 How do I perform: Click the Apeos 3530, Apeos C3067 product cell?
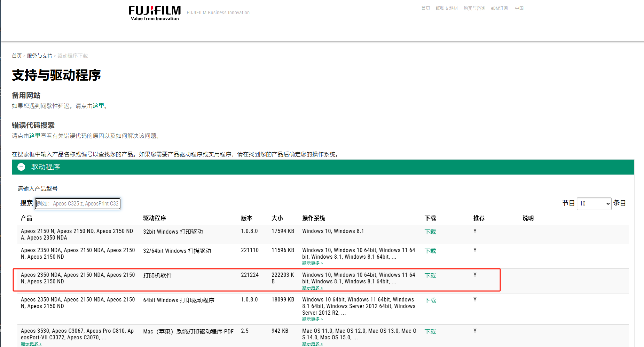tap(77, 334)
